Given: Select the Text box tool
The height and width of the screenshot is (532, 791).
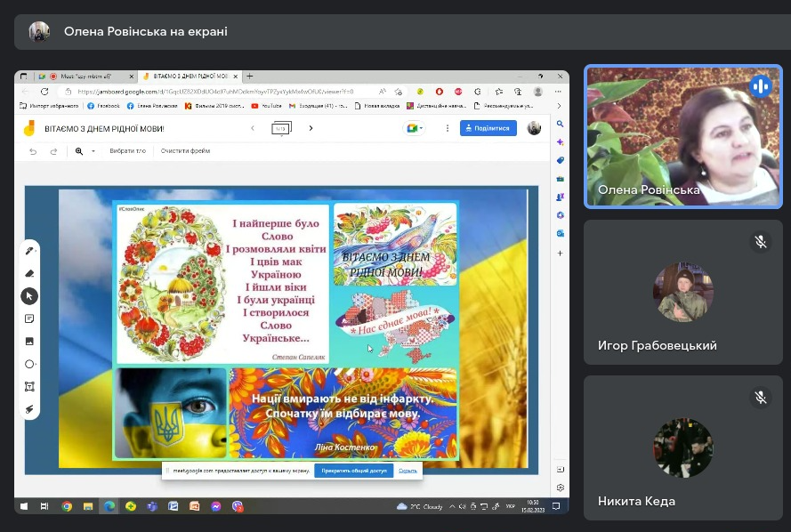Looking at the screenshot, I should tap(29, 387).
